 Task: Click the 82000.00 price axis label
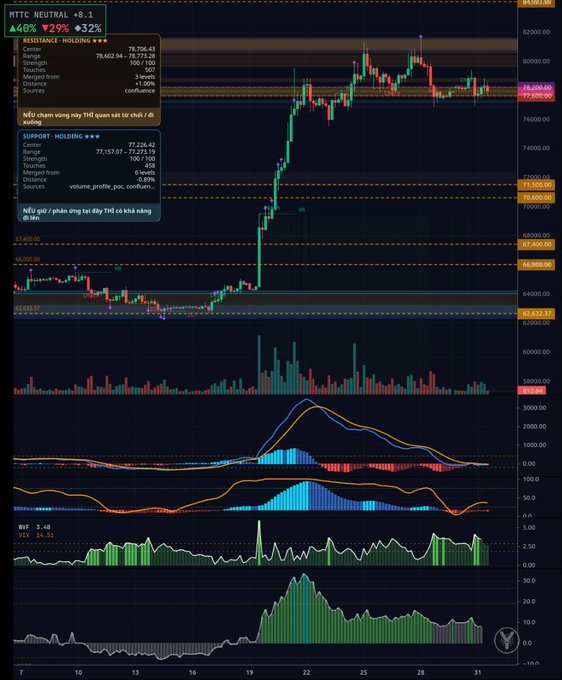pos(536,32)
